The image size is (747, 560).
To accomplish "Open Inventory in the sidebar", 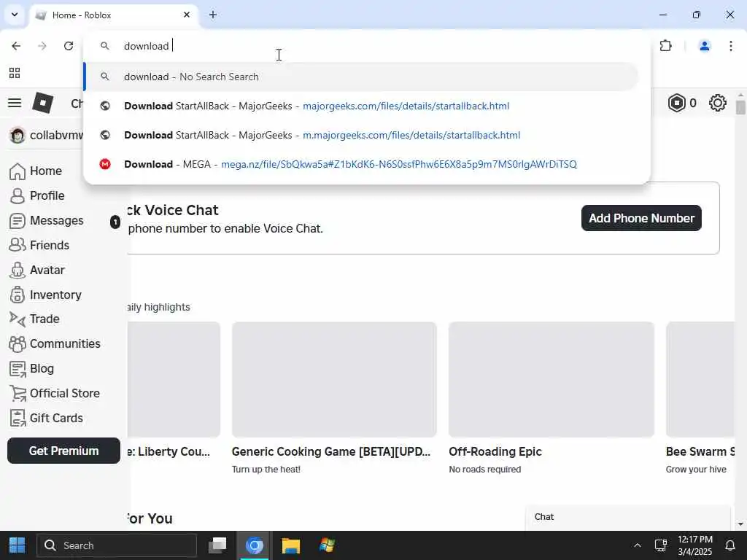I will point(46,295).
